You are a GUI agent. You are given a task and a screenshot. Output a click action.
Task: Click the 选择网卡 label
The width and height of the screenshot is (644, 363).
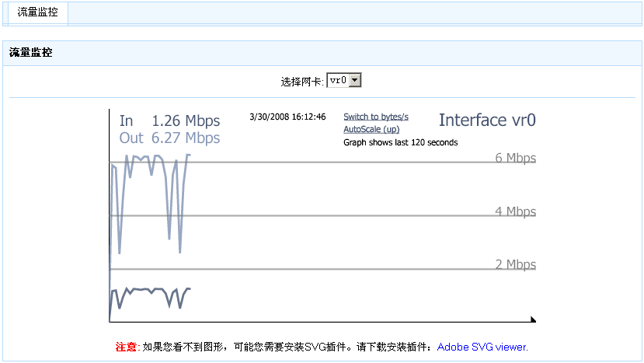click(x=302, y=81)
